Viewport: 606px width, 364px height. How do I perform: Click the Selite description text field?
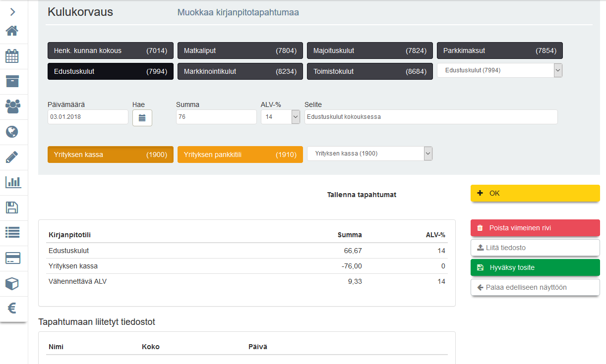[430, 117]
